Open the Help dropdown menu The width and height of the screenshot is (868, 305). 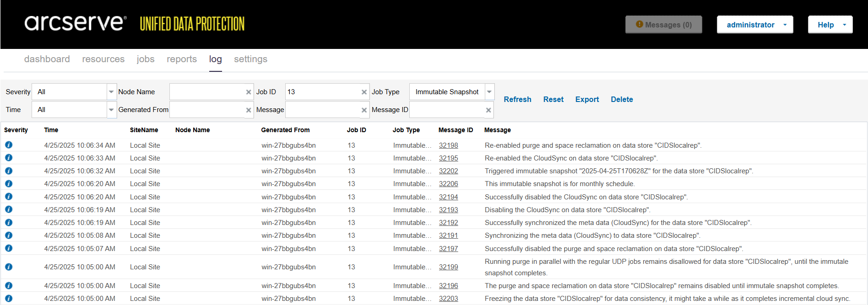(830, 25)
